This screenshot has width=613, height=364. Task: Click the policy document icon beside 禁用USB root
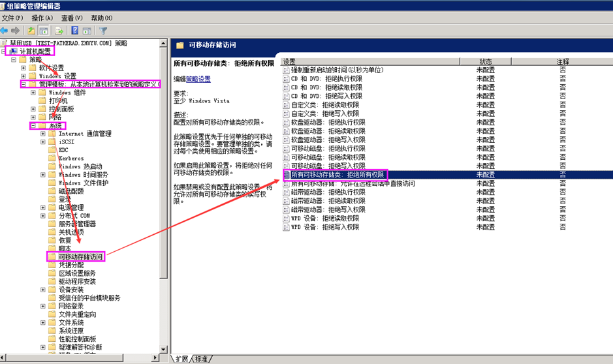click(5, 43)
